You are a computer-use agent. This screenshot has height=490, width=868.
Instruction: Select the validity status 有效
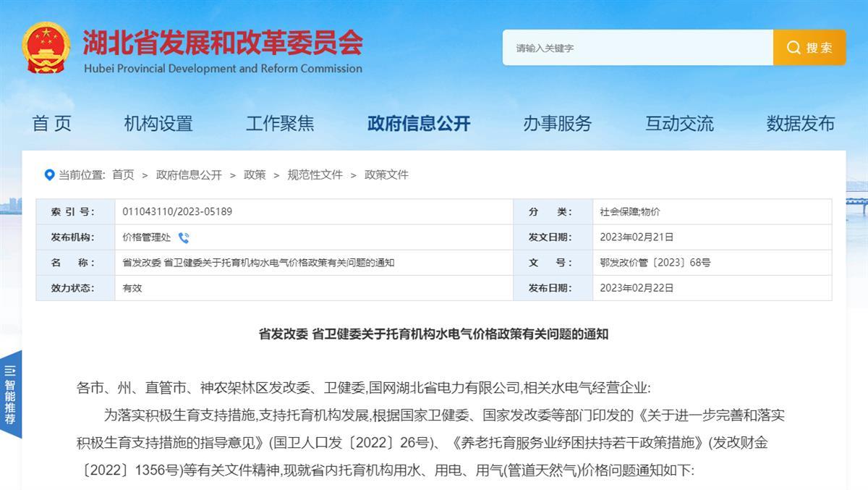coord(132,288)
